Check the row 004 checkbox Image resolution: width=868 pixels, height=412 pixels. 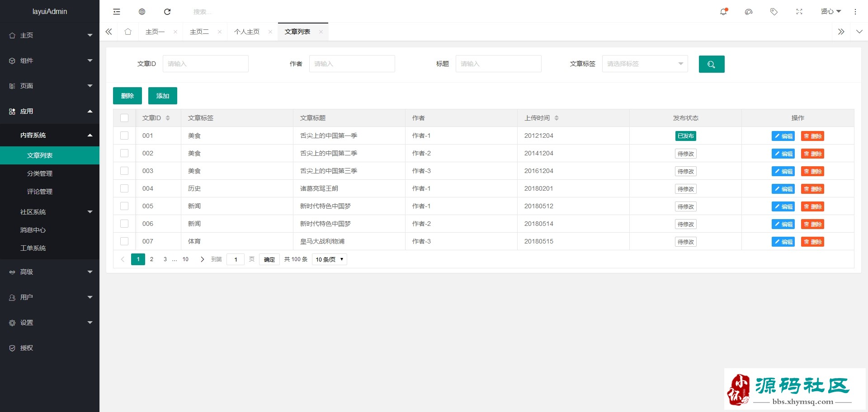124,188
